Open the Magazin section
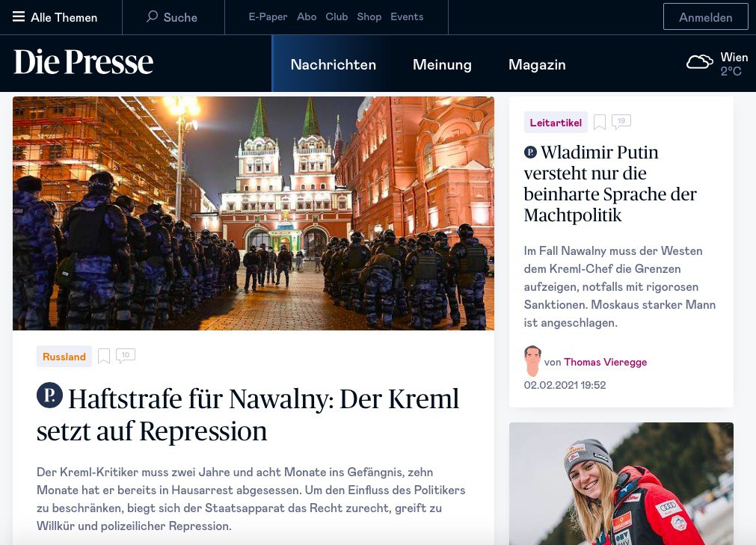 pos(537,64)
